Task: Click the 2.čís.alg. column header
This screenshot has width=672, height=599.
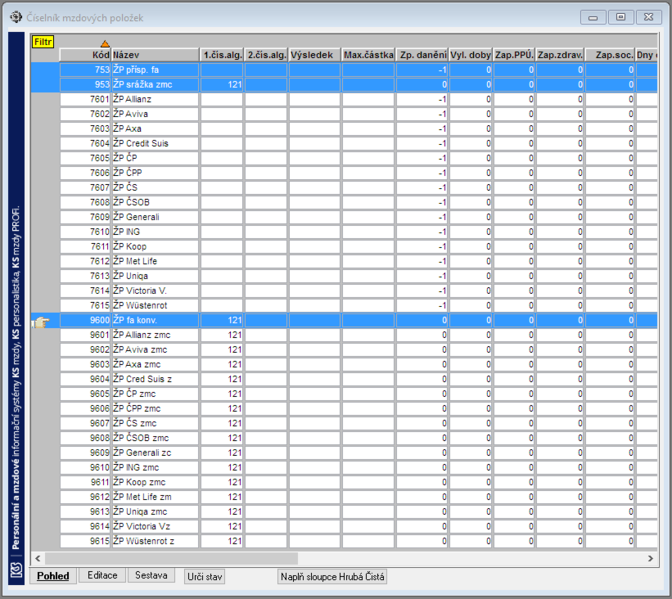Action: coord(266,55)
